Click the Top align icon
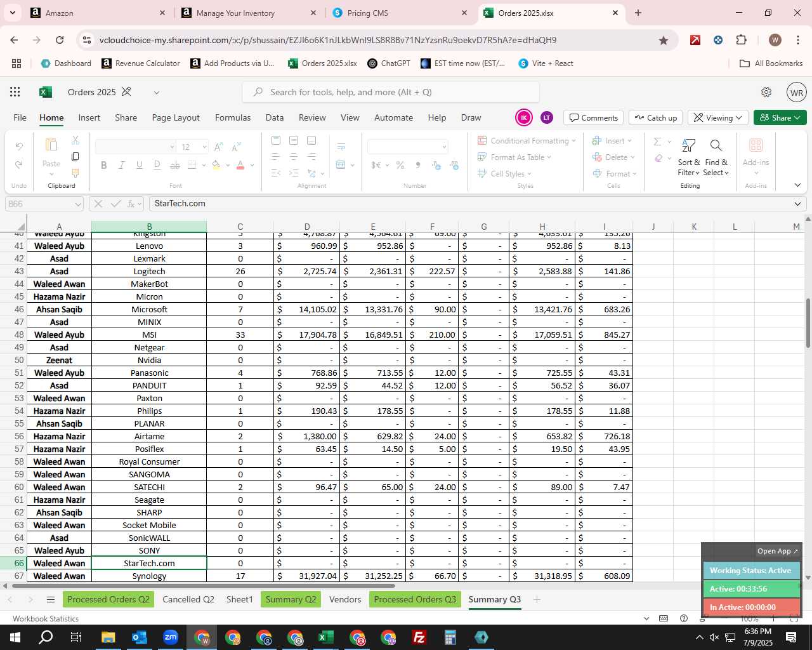The height and width of the screenshot is (650, 812). [x=276, y=140]
